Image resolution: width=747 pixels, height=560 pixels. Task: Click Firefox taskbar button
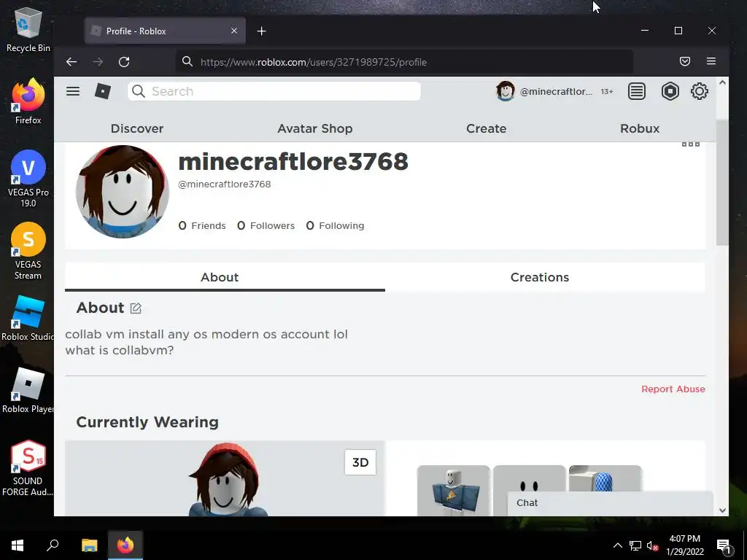tap(125, 545)
